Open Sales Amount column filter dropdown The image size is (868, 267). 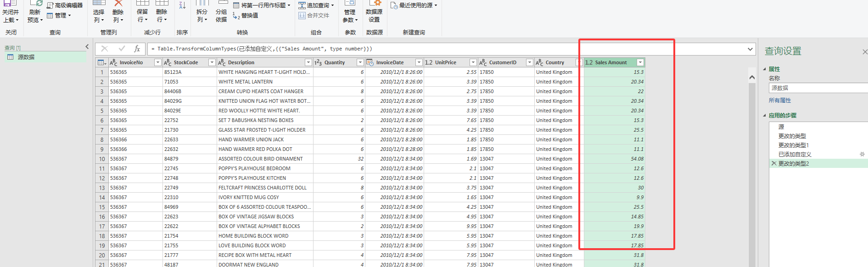640,62
